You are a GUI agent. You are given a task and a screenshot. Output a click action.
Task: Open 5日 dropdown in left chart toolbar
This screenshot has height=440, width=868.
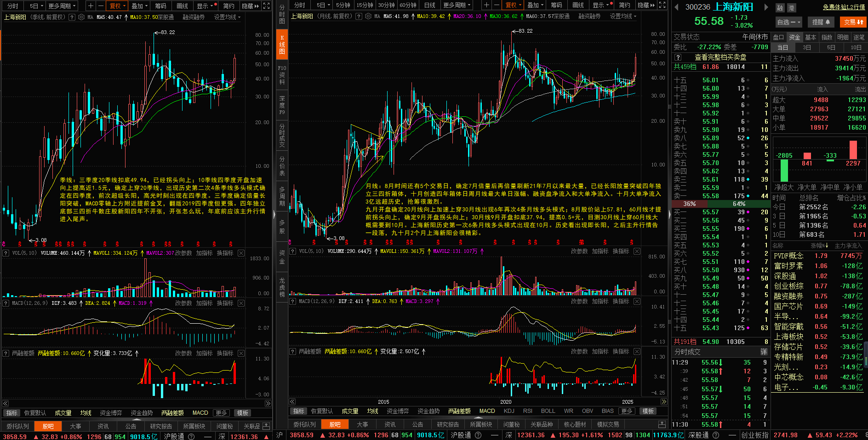point(36,6)
